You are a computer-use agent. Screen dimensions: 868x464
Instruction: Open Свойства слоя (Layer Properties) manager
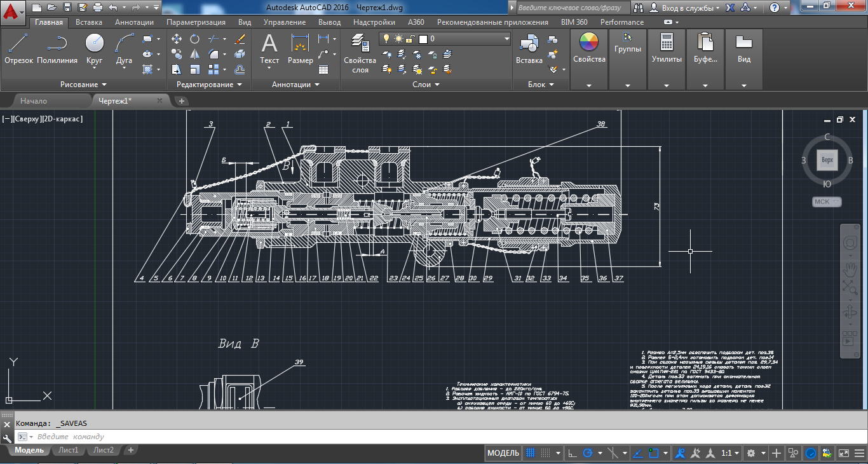tap(360, 53)
